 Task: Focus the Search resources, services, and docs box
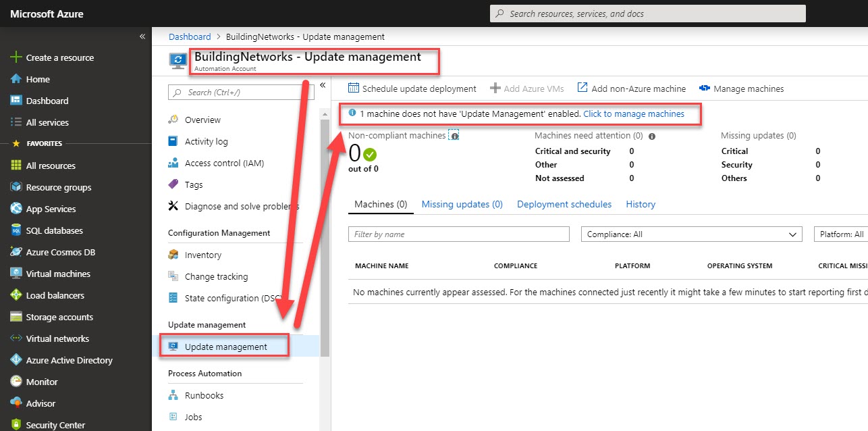pyautogui.click(x=647, y=14)
